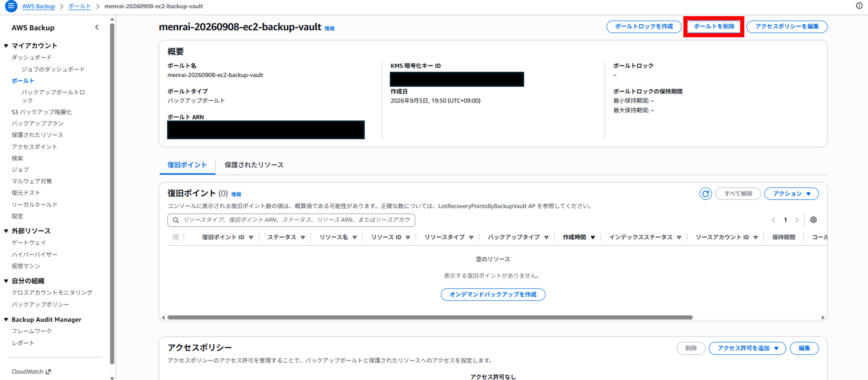Sort by バックアップタイプ column arrow
Screen dimensions: 868x380
click(x=546, y=237)
